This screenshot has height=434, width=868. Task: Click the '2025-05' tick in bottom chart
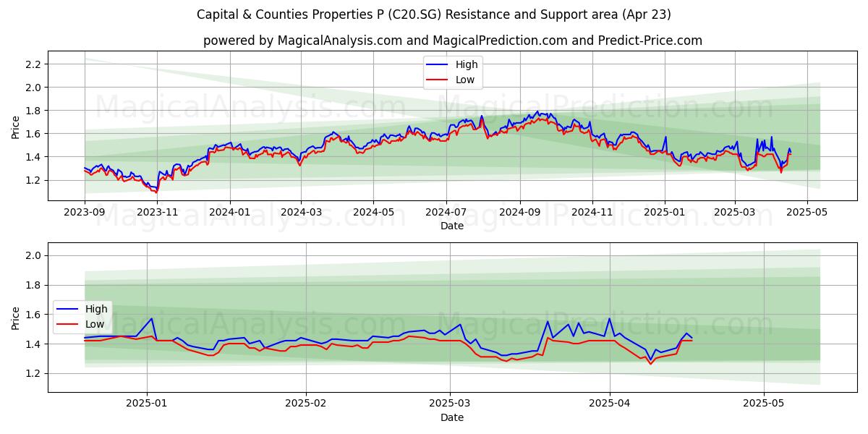(x=764, y=403)
